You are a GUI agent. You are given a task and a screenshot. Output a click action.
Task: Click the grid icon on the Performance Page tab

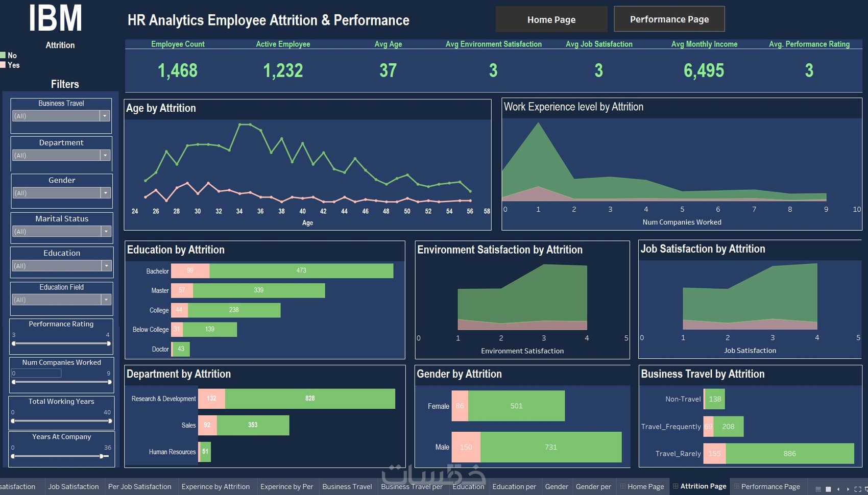point(737,486)
